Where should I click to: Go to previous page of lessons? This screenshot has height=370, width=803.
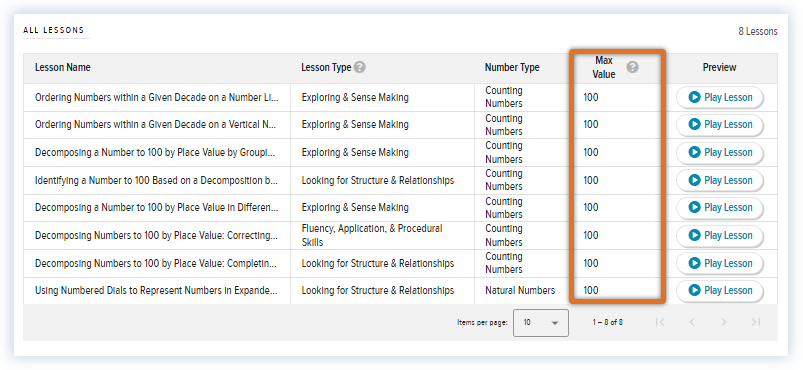[692, 322]
